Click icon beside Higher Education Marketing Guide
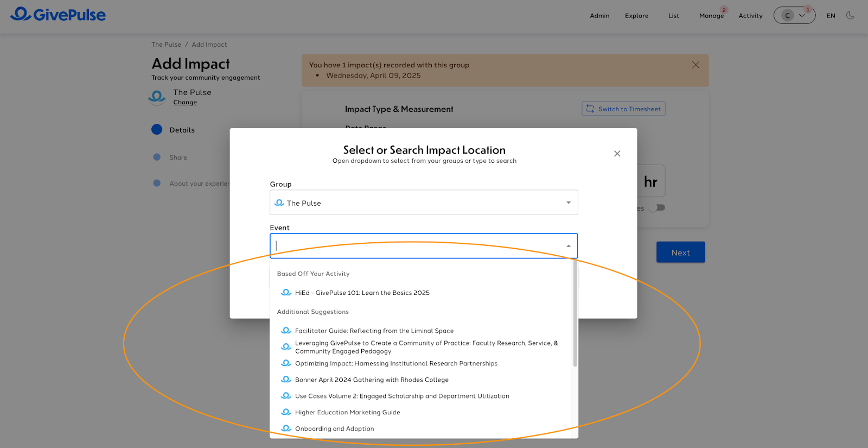This screenshot has width=868, height=448. click(x=286, y=412)
